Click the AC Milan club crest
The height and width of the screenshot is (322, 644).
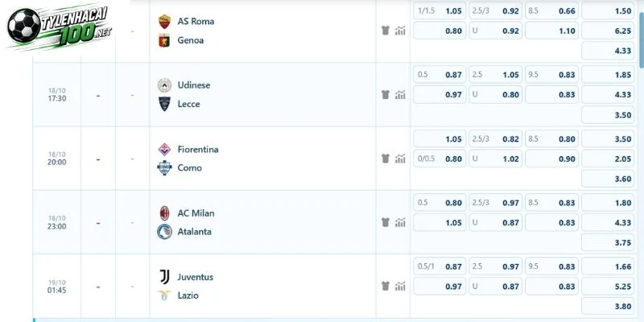[x=164, y=213]
